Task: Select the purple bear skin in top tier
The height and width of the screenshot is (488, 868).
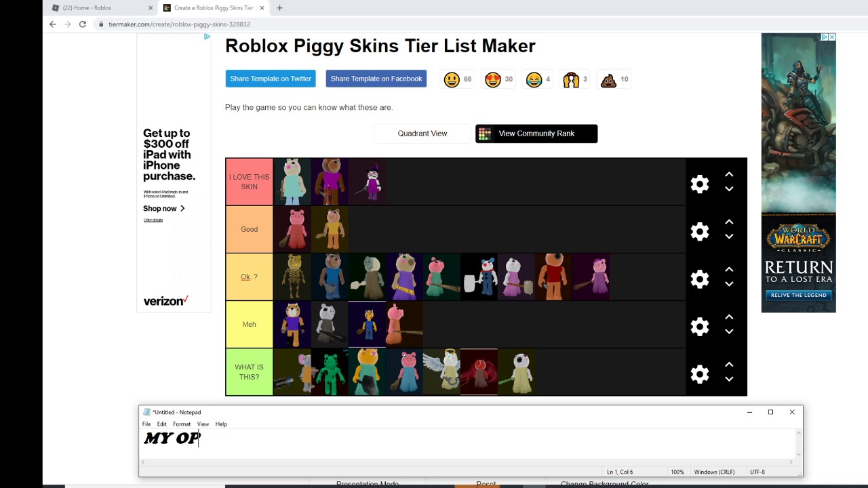Action: point(330,182)
